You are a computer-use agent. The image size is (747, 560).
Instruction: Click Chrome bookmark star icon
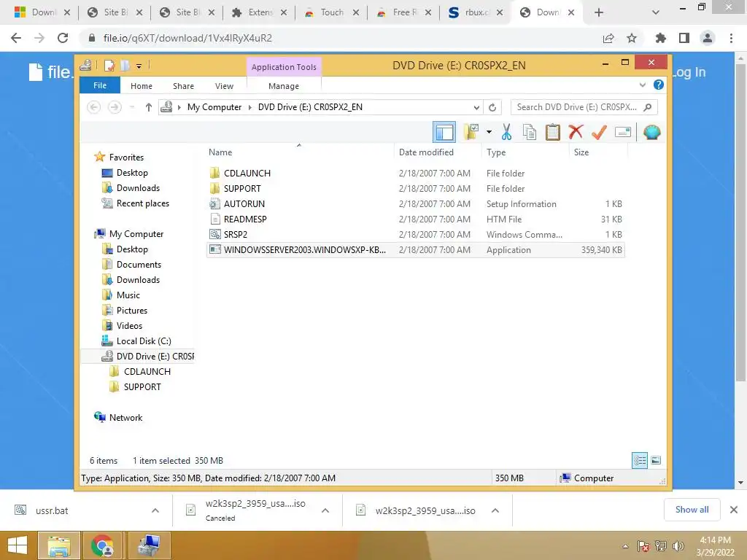click(x=632, y=38)
